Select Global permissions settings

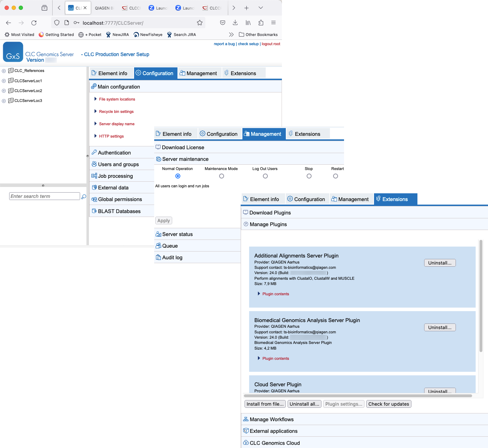[x=120, y=199]
